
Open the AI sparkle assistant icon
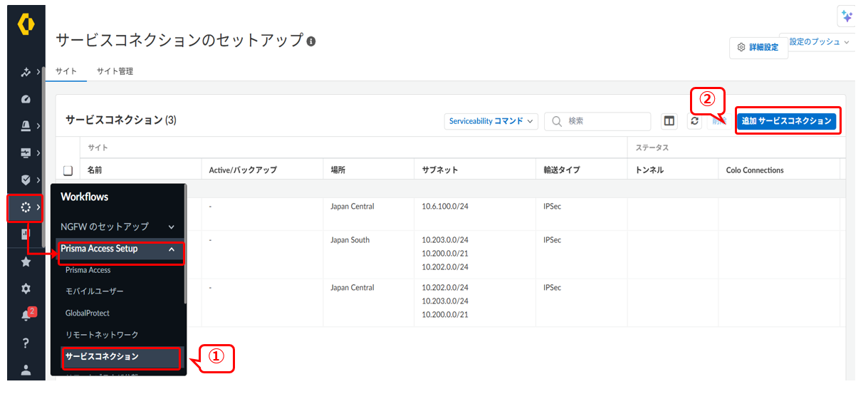[x=847, y=16]
